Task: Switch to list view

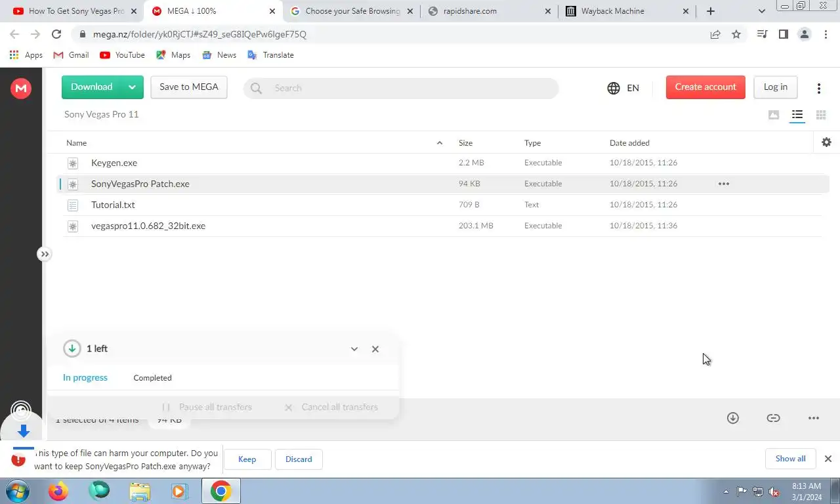Action: [797, 115]
